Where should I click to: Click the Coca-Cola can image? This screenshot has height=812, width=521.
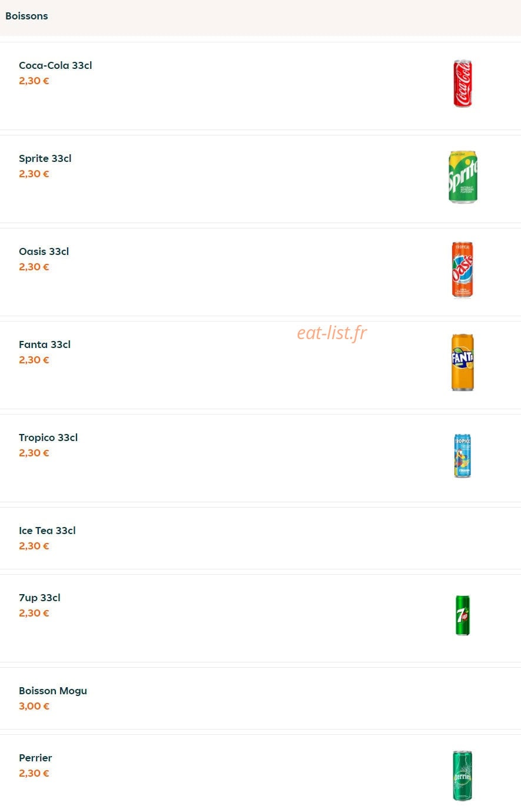(x=463, y=84)
